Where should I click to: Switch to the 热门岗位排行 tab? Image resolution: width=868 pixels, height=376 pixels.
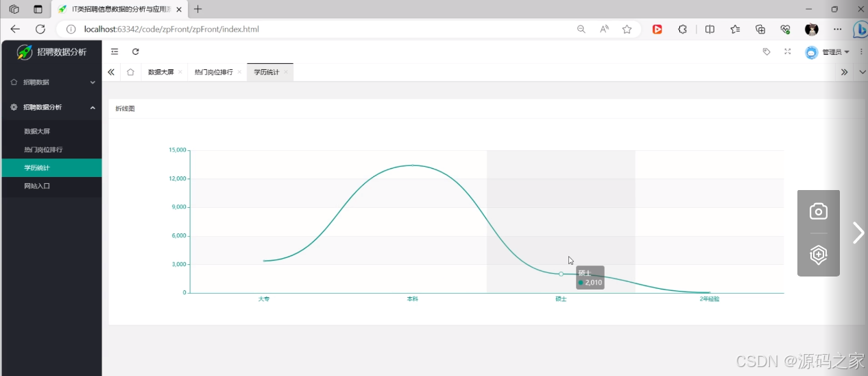[x=214, y=72]
